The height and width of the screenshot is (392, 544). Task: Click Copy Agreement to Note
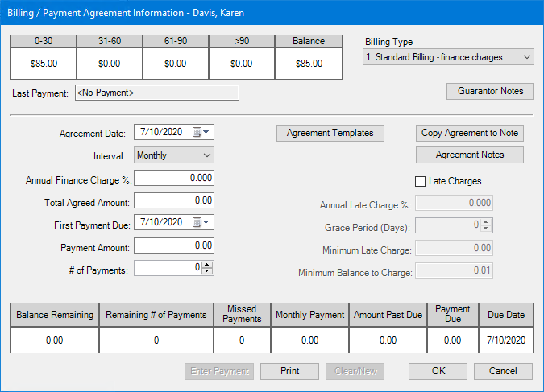click(470, 134)
